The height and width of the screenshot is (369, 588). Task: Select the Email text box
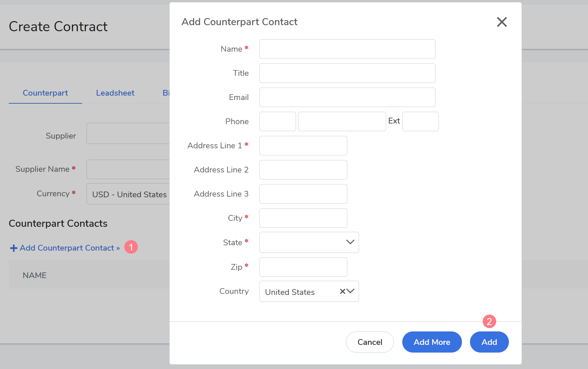click(x=347, y=97)
